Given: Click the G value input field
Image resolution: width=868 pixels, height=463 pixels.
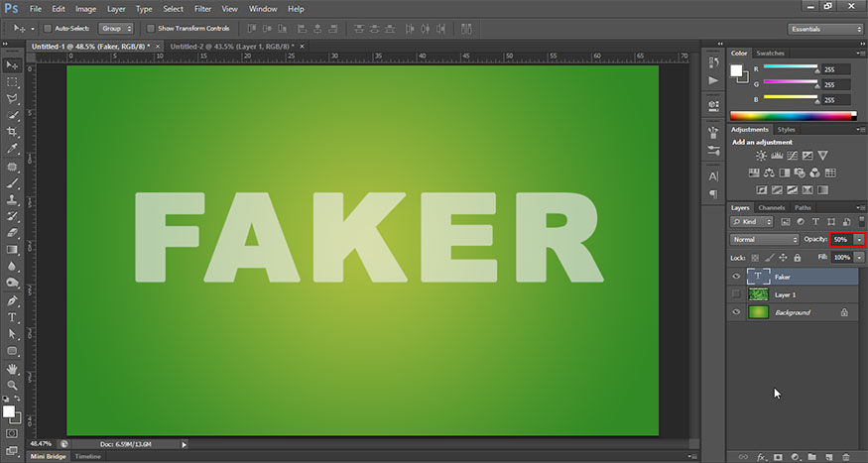Looking at the screenshot, I should click(x=836, y=84).
